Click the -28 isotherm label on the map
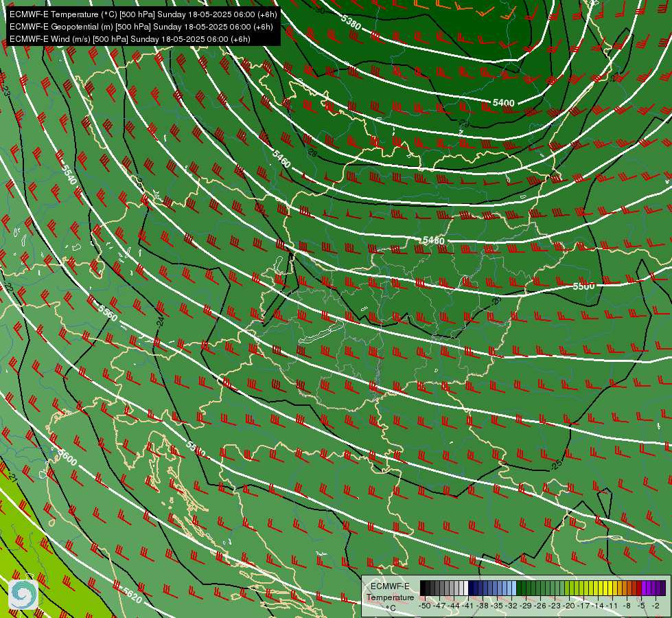 [x=312, y=152]
